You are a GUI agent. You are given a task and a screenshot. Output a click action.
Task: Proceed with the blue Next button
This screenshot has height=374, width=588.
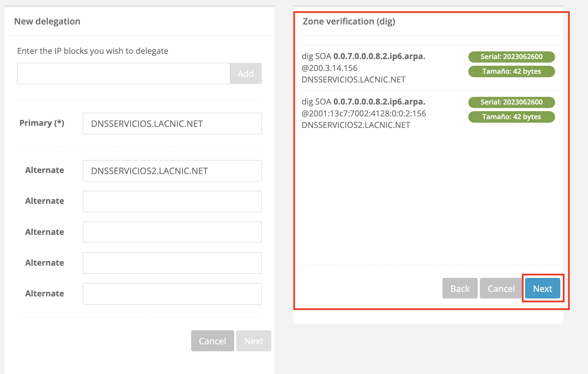[x=542, y=288]
